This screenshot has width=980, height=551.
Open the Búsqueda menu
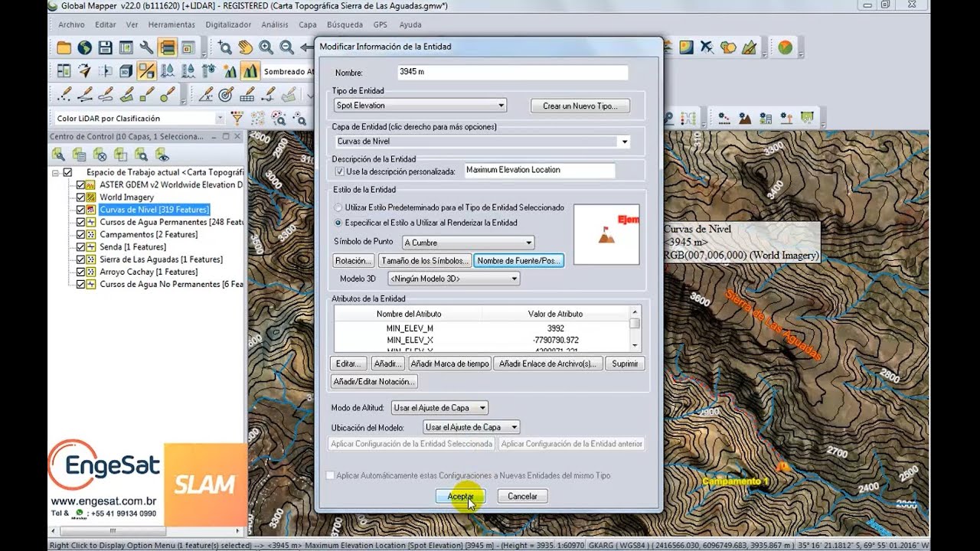click(345, 24)
